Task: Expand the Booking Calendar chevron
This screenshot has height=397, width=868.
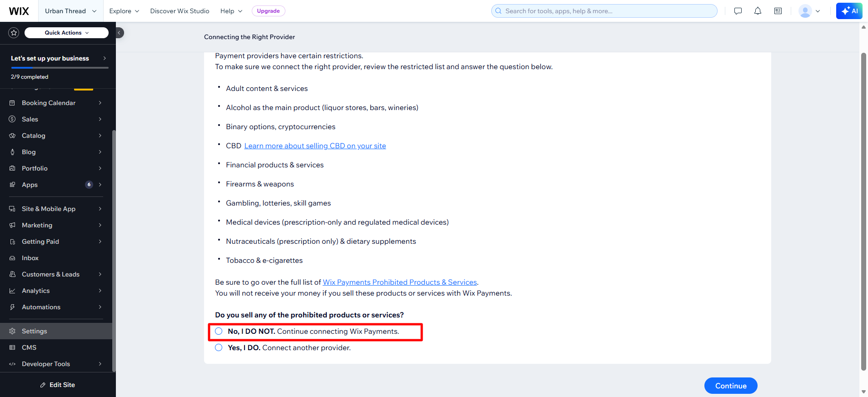Action: [x=100, y=103]
